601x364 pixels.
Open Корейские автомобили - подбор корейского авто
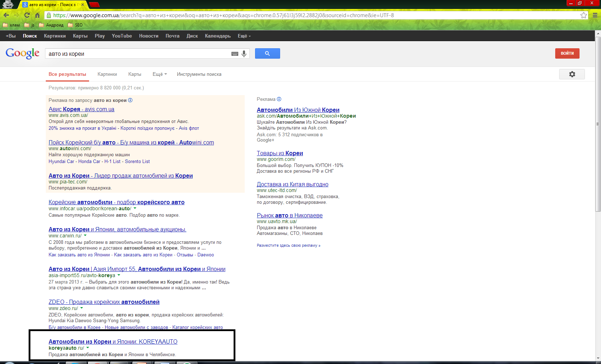coord(117,202)
